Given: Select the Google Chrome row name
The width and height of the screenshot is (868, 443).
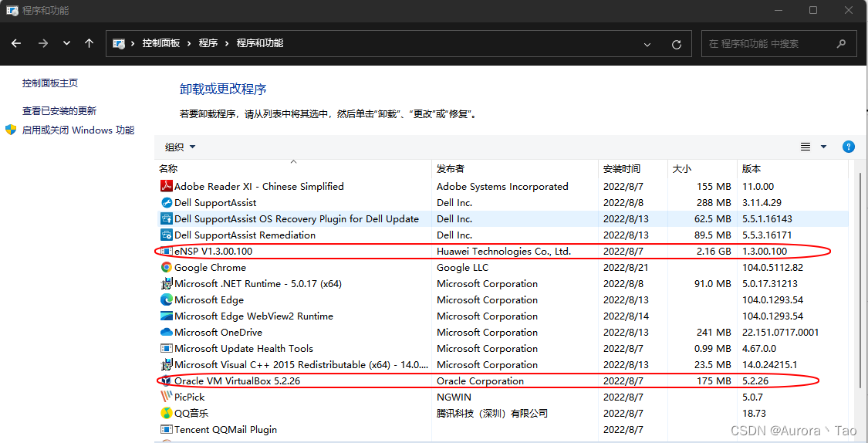Looking at the screenshot, I should pyautogui.click(x=211, y=268).
